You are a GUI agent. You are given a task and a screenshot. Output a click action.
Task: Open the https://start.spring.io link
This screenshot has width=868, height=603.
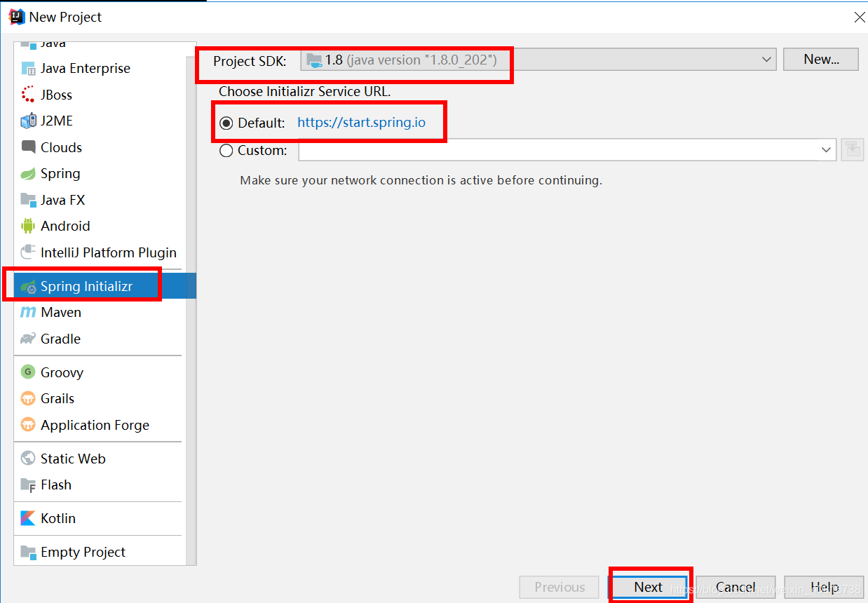(x=361, y=123)
